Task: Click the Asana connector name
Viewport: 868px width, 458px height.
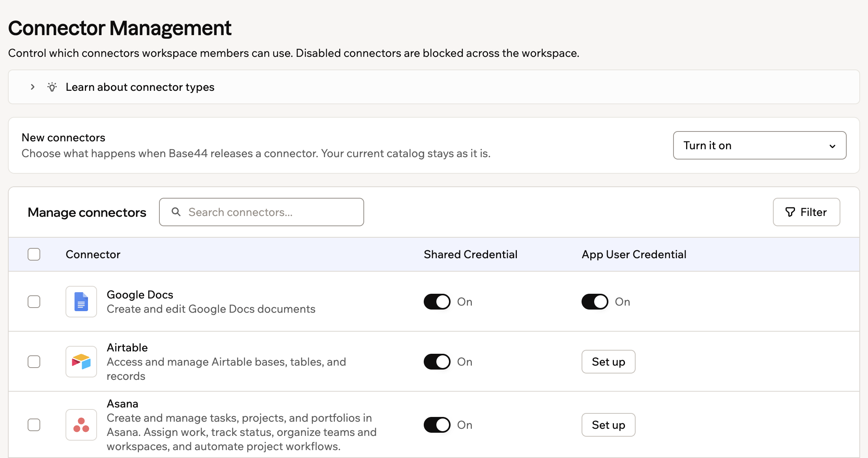Action: 123,404
